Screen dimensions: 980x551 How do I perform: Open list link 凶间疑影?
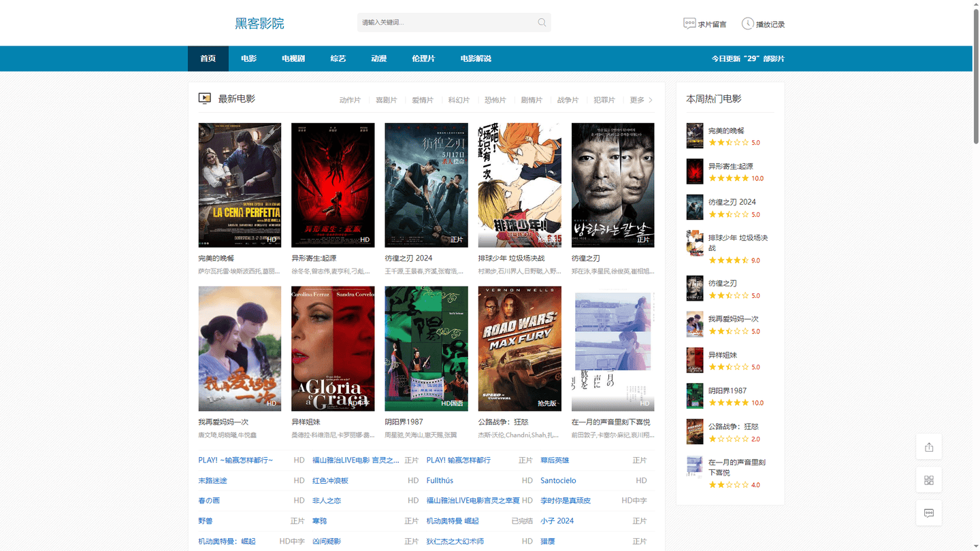click(x=327, y=541)
